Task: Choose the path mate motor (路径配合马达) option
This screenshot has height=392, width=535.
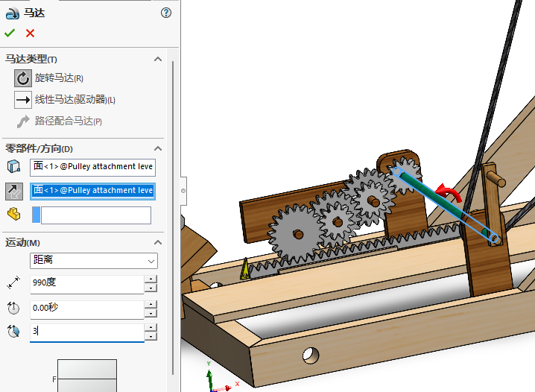Action: [x=24, y=121]
